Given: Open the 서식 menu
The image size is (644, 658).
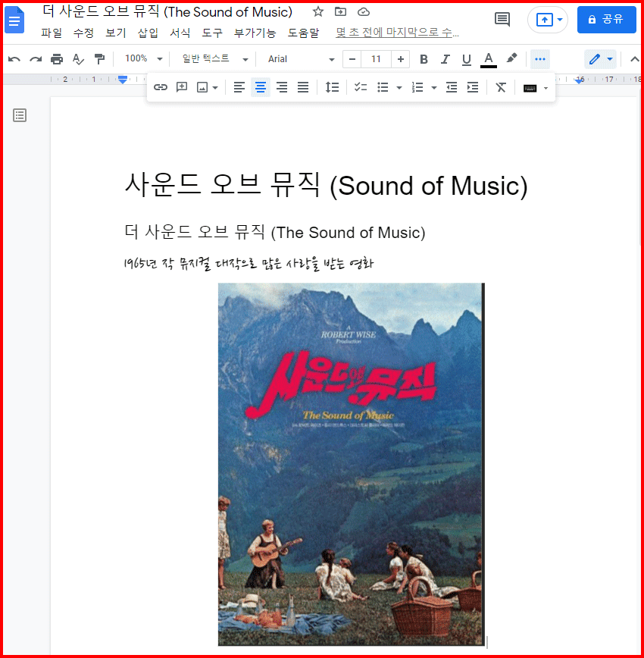Looking at the screenshot, I should (180, 33).
